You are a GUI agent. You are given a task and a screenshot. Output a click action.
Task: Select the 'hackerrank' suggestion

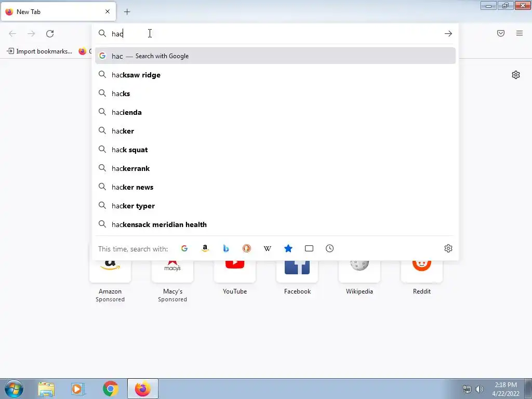pyautogui.click(x=275, y=168)
